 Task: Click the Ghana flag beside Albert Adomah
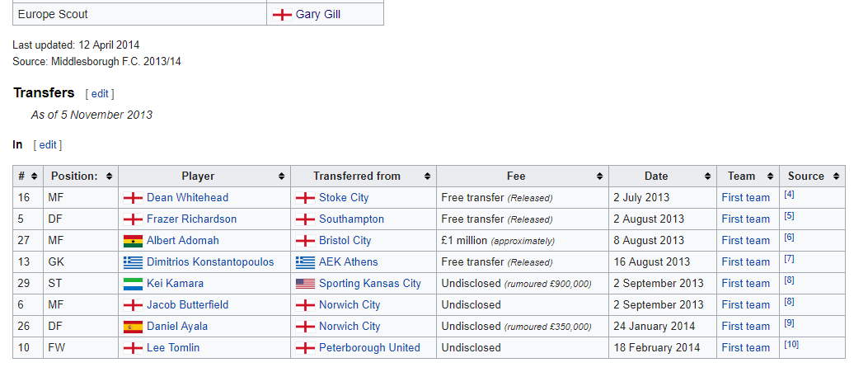click(133, 241)
